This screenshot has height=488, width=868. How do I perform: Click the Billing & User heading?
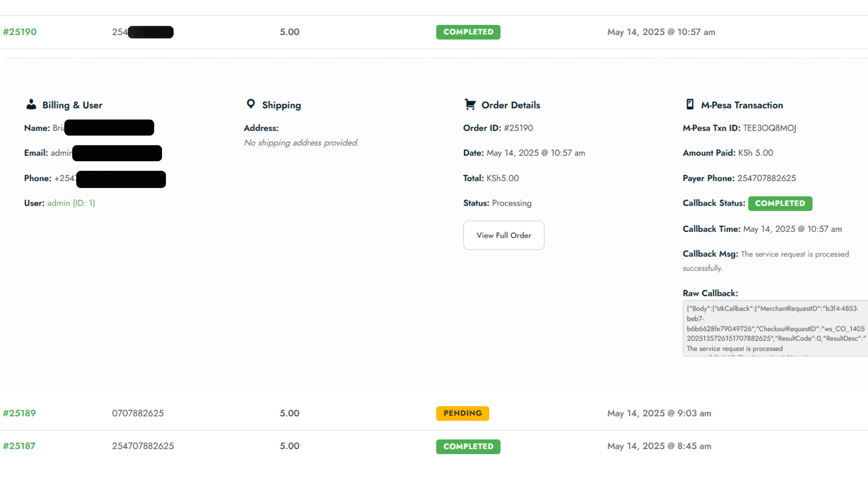point(72,105)
